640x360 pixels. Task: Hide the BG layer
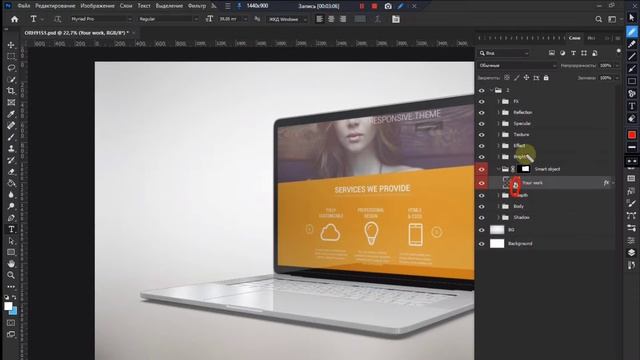[x=482, y=230]
